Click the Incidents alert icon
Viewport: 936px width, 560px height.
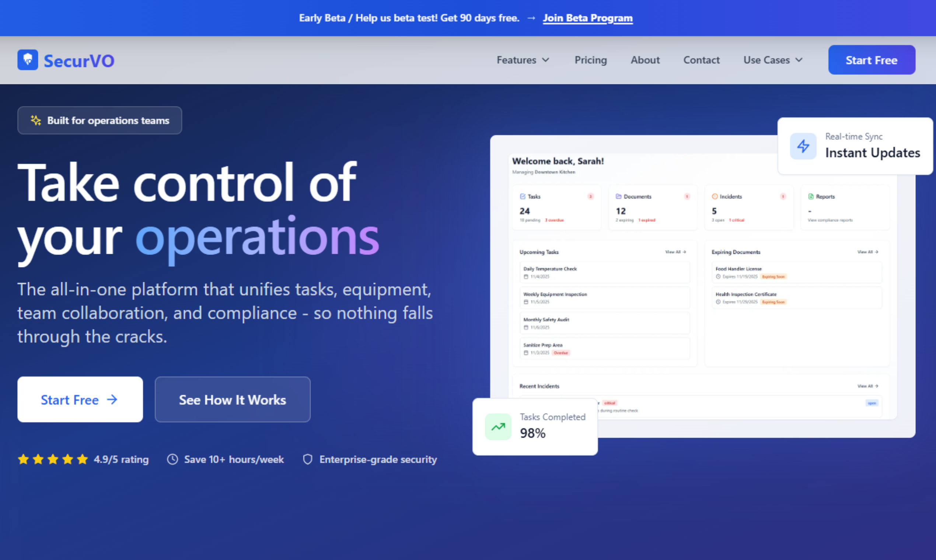click(x=715, y=196)
